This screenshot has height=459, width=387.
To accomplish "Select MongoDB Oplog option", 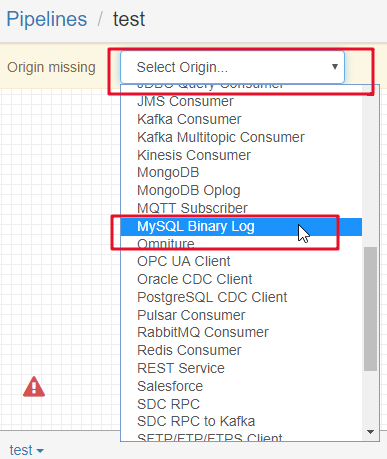I will click(241, 190).
